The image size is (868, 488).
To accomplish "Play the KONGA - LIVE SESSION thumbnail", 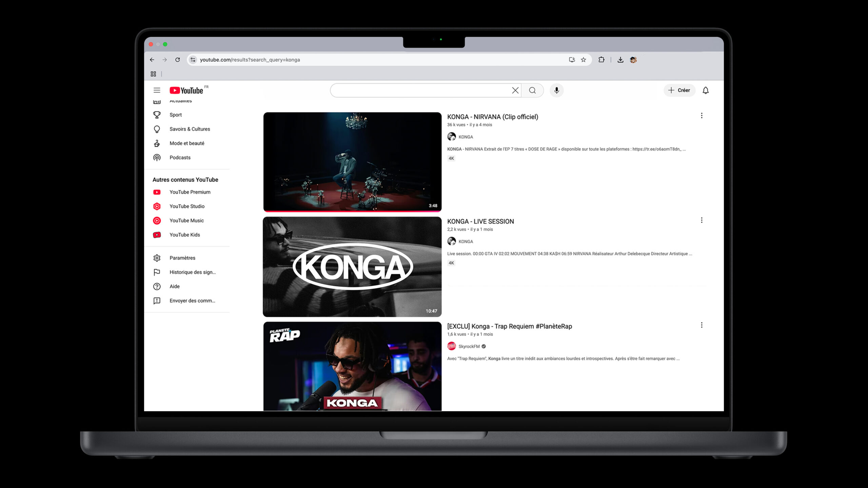I will click(x=352, y=267).
